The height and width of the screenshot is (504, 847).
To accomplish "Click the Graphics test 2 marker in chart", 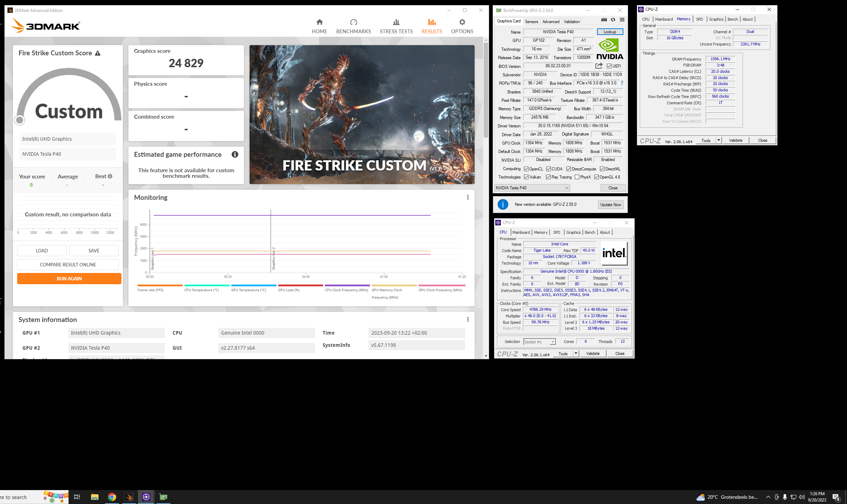I will (273, 258).
